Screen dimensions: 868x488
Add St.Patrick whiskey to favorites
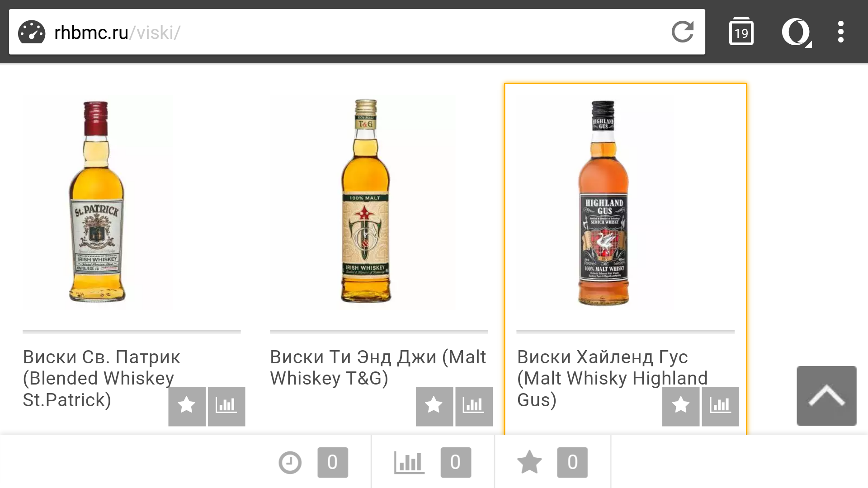tap(187, 406)
